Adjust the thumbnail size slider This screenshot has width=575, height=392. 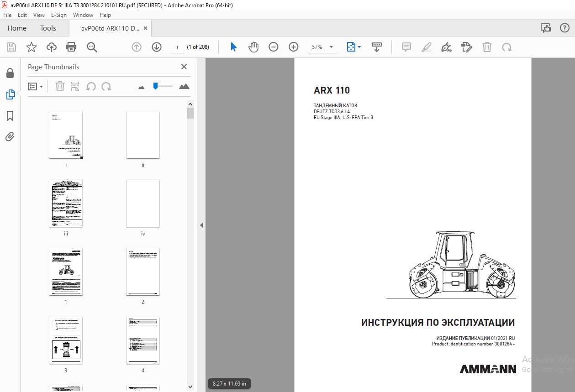click(x=156, y=86)
